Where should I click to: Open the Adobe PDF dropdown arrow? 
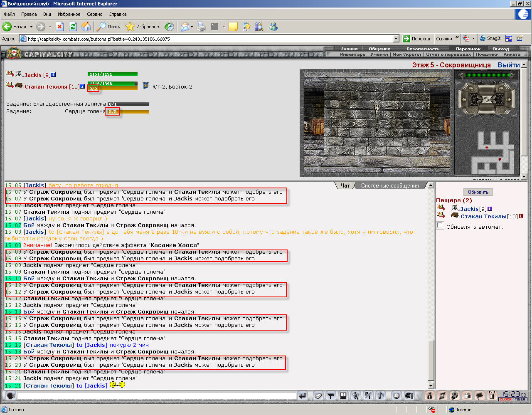(x=473, y=38)
